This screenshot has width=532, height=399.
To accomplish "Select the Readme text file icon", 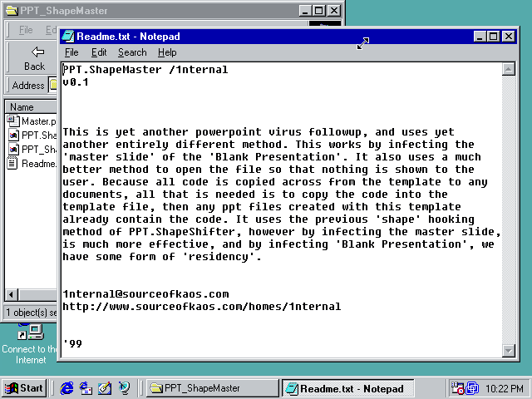I will (x=12, y=164).
